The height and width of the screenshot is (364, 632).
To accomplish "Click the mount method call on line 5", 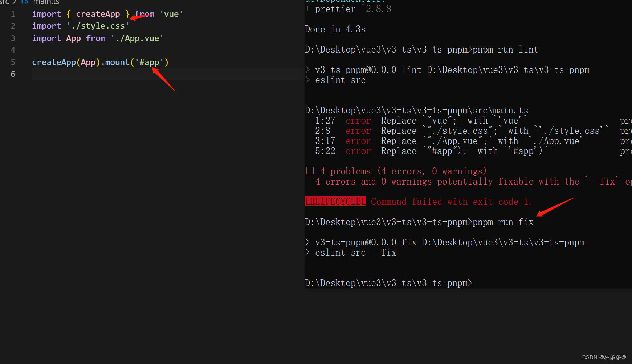I will pyautogui.click(x=117, y=62).
